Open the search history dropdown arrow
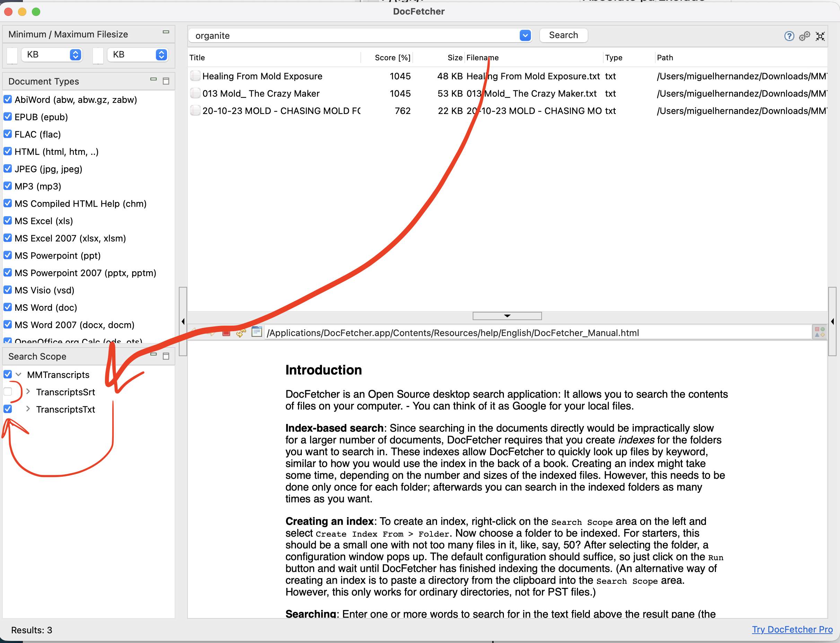This screenshot has width=840, height=643. click(525, 36)
